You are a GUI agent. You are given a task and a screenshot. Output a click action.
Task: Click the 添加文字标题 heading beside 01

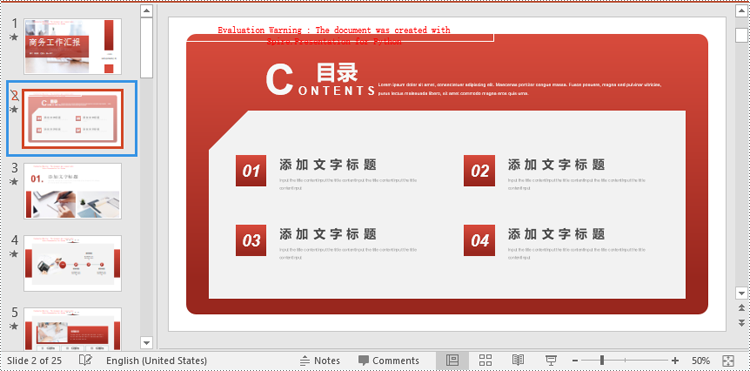coord(328,165)
